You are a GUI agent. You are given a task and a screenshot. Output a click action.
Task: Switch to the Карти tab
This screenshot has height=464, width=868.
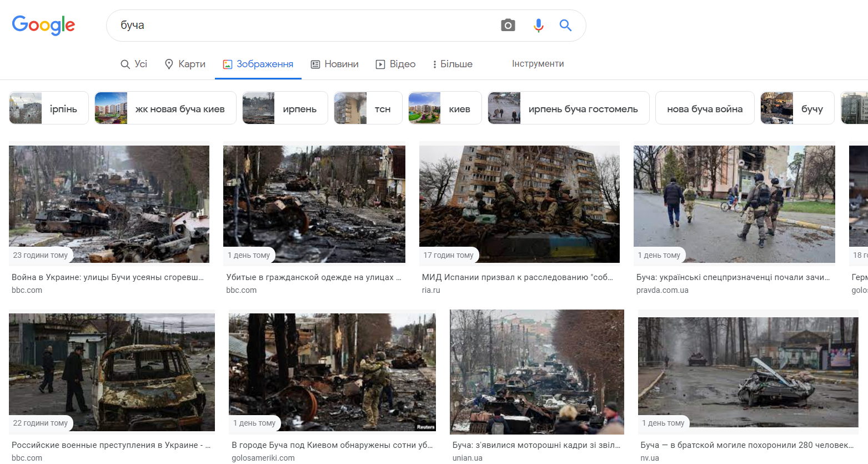pos(185,64)
